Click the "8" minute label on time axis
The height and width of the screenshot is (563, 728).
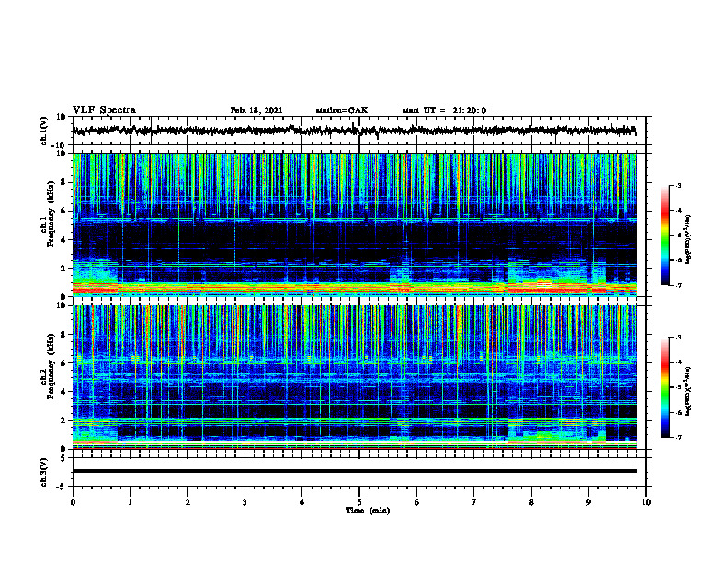point(531,502)
